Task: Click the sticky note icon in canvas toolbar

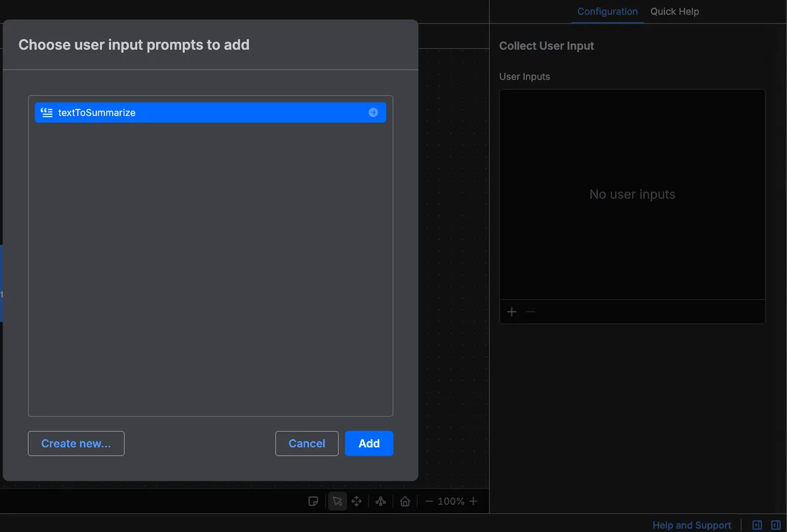Action: [x=313, y=501]
